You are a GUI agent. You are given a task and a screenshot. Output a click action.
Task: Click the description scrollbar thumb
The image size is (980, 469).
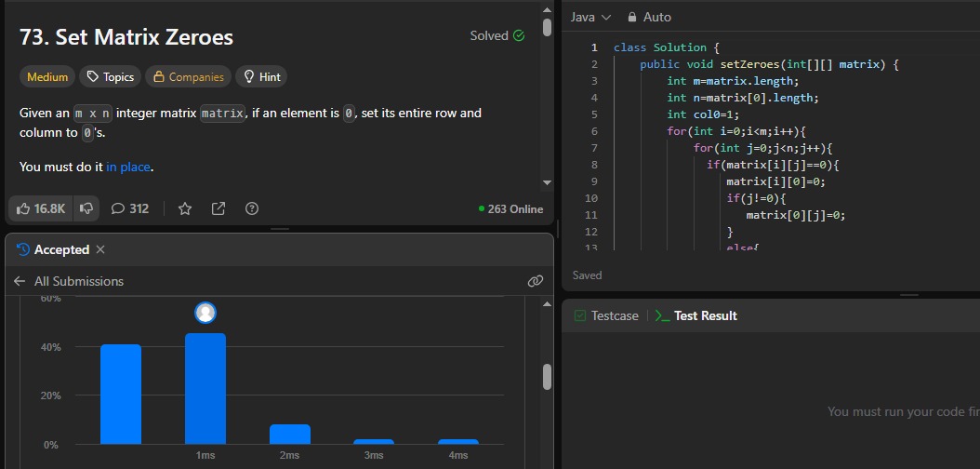pyautogui.click(x=548, y=28)
